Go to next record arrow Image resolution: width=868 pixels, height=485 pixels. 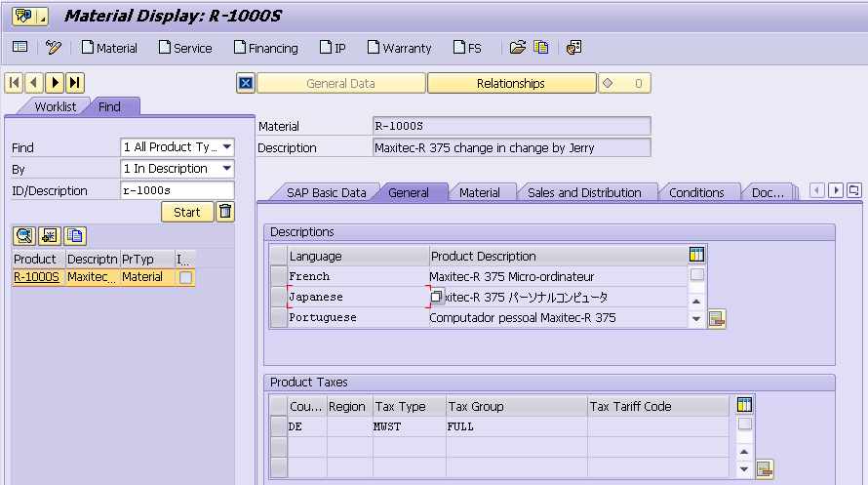tap(55, 83)
